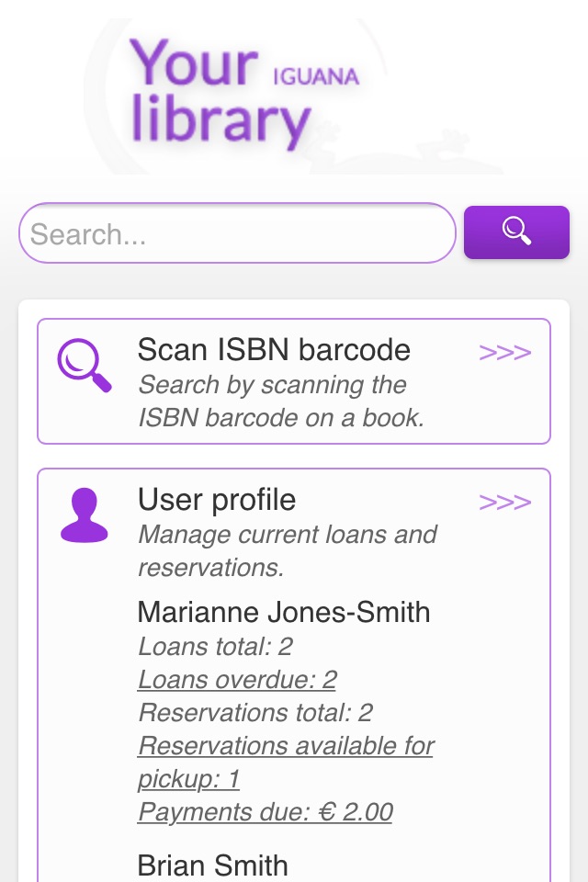Click 'Search by scanning the ISBN barcode' description

point(281,401)
